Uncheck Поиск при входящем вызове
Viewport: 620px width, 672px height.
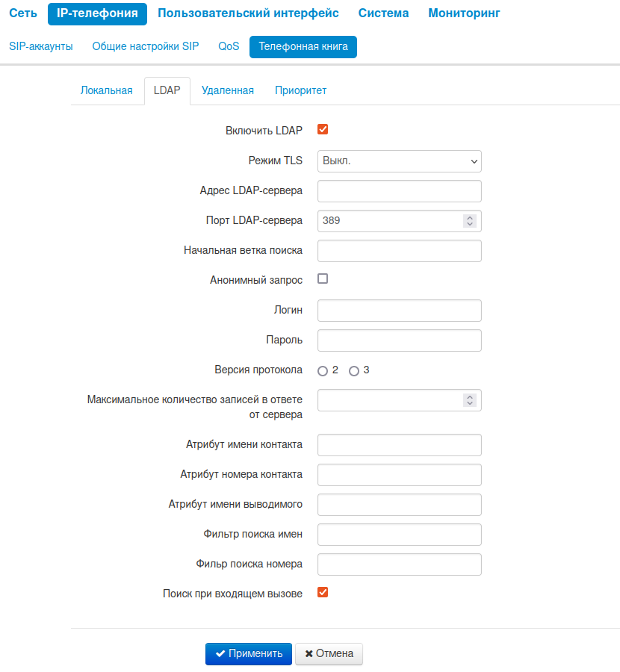[x=323, y=593]
